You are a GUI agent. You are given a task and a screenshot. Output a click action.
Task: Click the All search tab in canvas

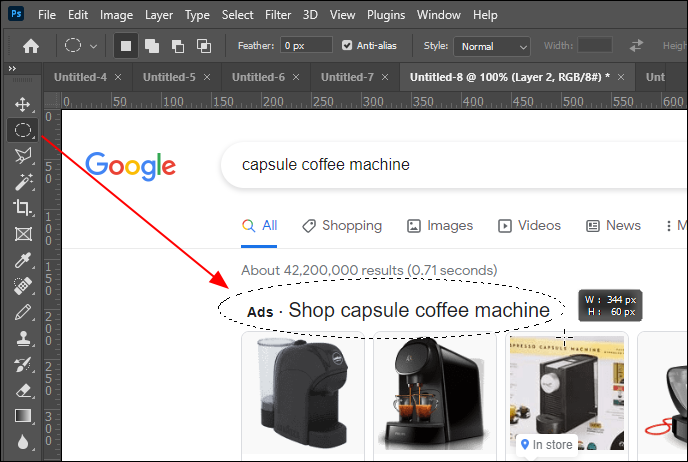click(x=259, y=226)
